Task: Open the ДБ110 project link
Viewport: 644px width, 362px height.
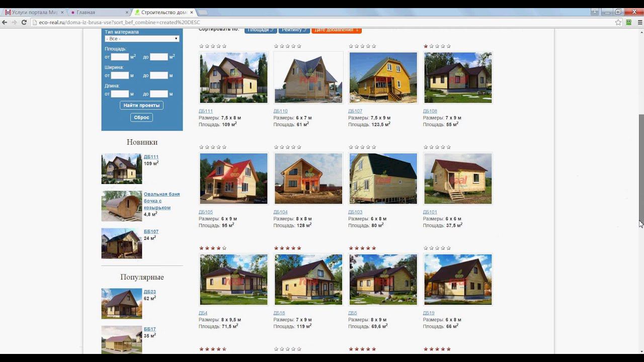Action: (280, 111)
